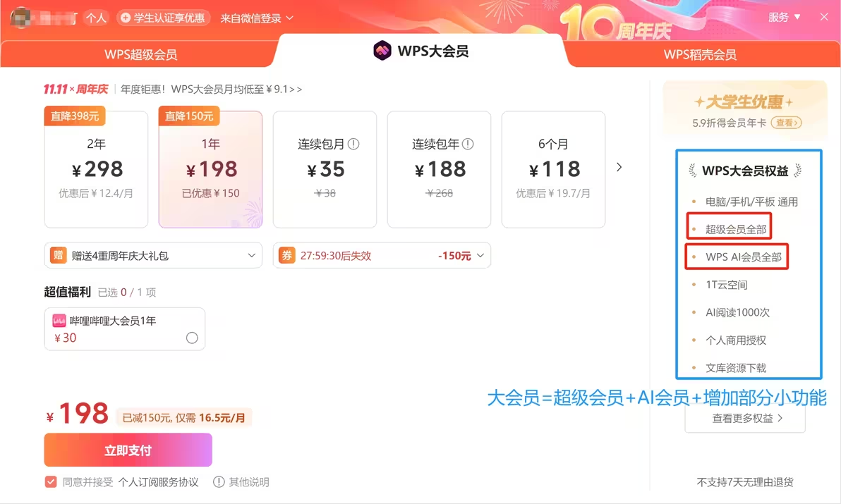Click the orange 券 coupon icon
The width and height of the screenshot is (841, 504).
point(287,255)
